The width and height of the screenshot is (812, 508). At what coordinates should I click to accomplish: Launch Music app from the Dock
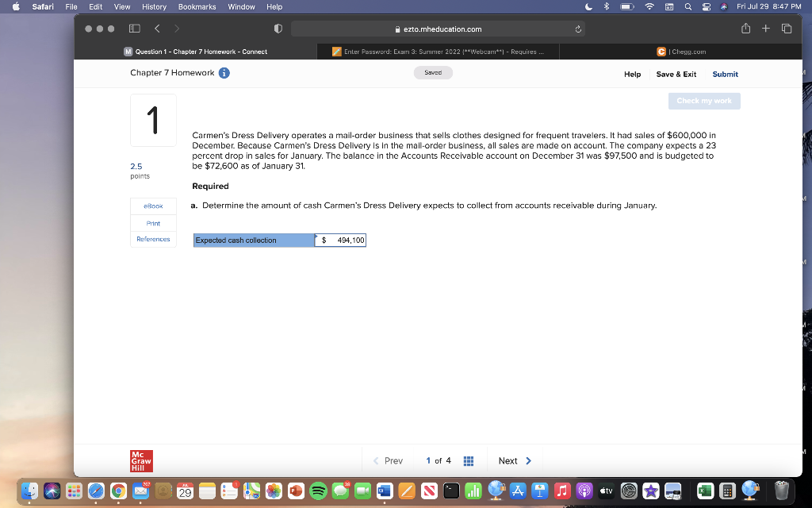click(562, 491)
